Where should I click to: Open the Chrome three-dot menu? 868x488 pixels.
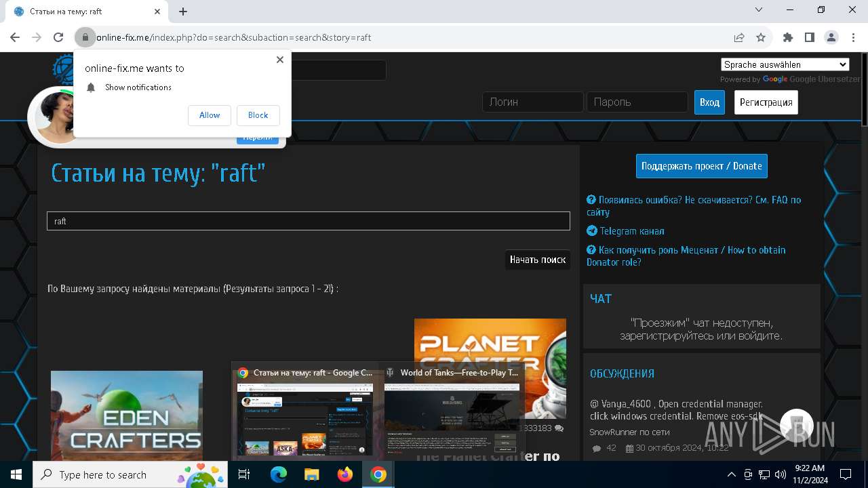pyautogui.click(x=853, y=37)
